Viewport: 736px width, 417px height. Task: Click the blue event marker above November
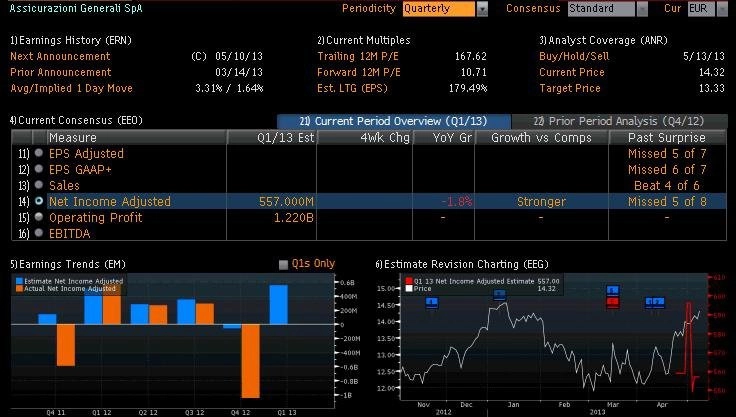pyautogui.click(x=432, y=302)
